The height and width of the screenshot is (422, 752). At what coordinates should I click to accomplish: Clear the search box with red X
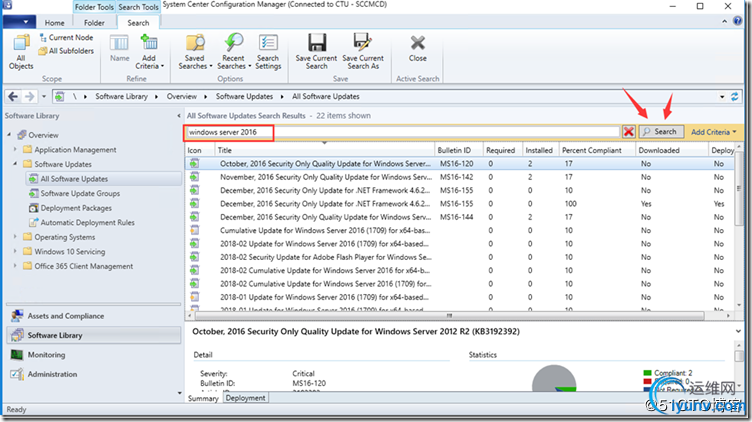pos(628,132)
